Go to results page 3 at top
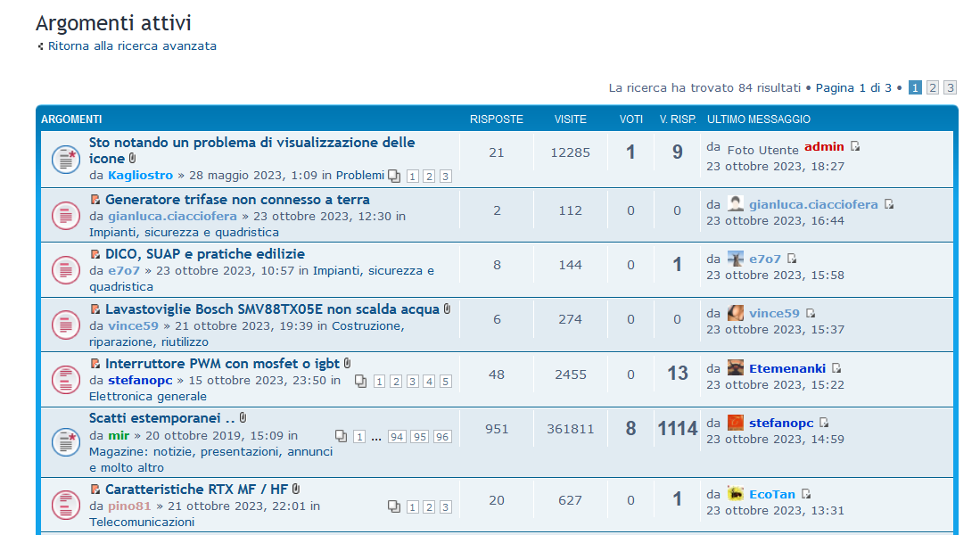Screen dimensions: 980x535 (x=951, y=87)
